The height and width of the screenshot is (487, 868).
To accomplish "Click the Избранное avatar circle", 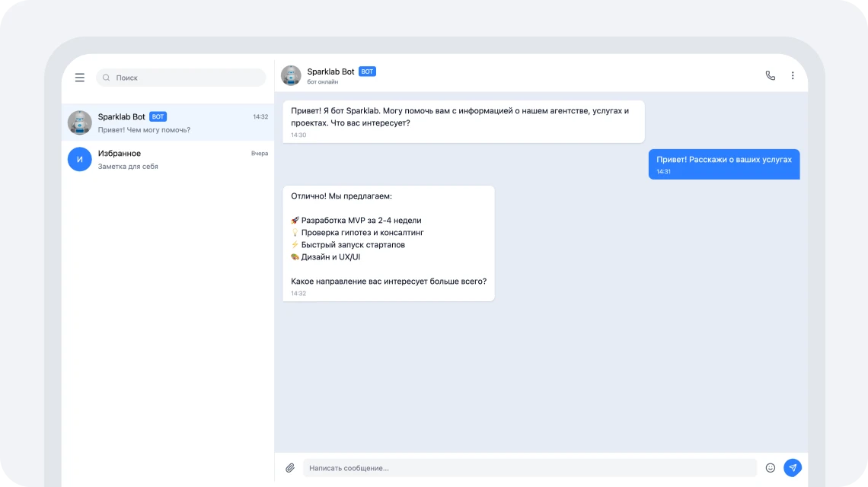I will 80,159.
